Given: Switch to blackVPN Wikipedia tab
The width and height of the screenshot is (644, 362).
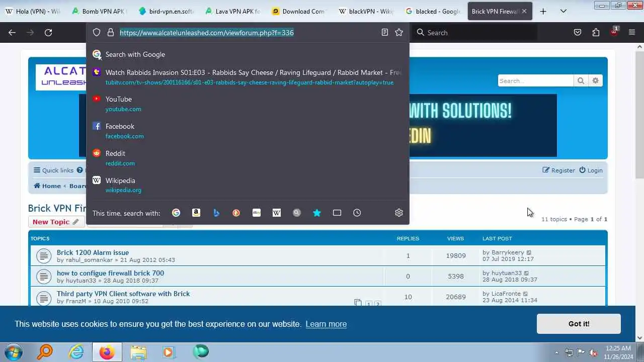Looking at the screenshot, I should coord(366,11).
